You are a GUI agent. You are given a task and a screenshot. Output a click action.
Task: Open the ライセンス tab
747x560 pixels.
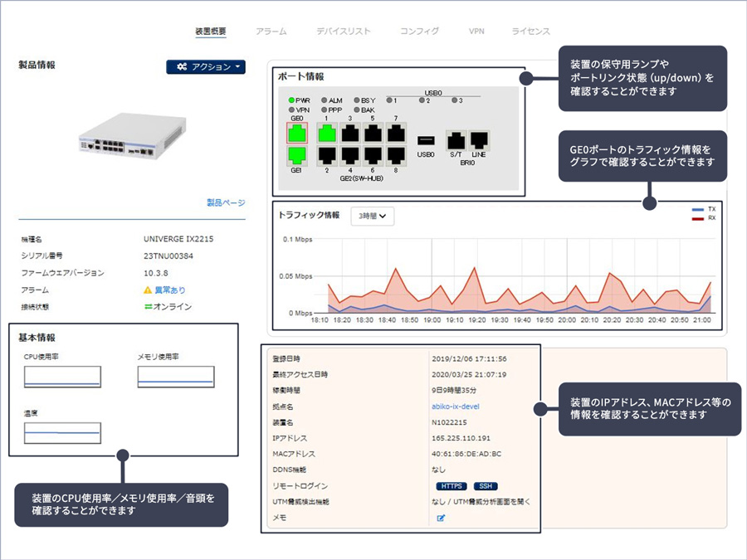click(x=530, y=32)
